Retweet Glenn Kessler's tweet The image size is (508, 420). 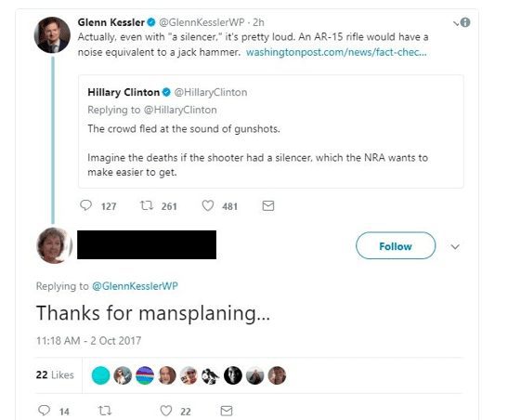click(147, 205)
